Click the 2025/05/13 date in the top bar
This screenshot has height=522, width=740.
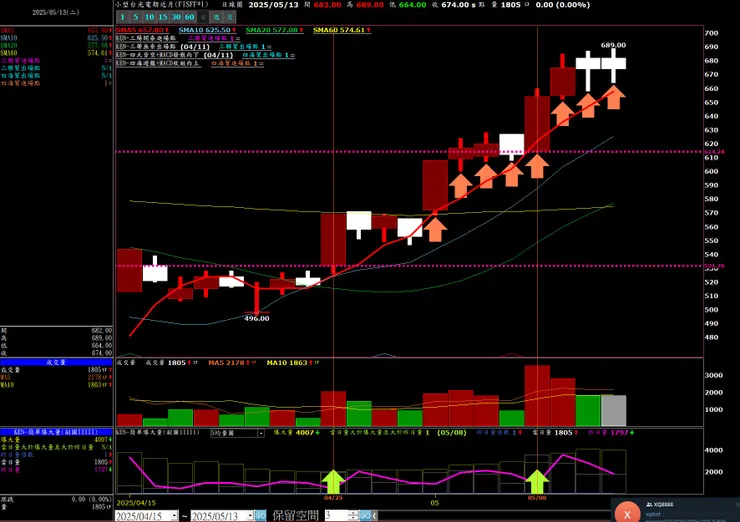click(273, 5)
